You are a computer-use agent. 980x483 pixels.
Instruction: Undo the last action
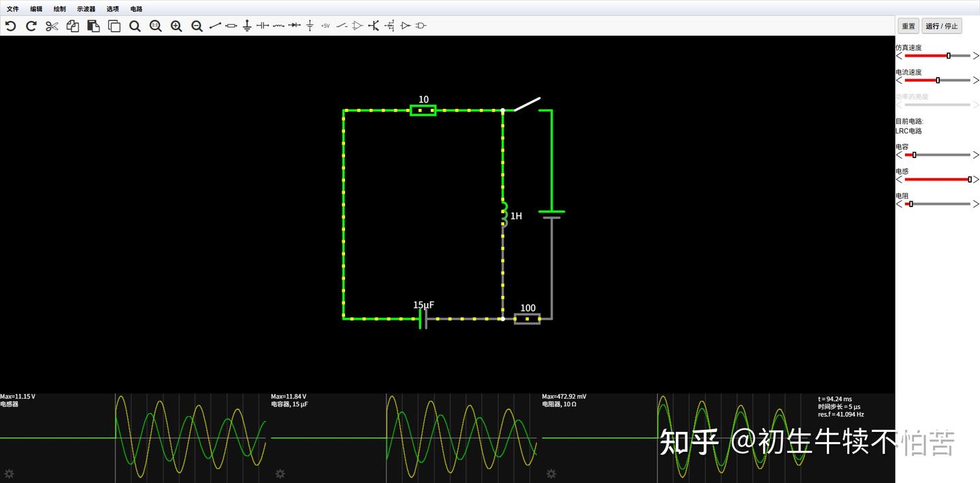point(10,26)
